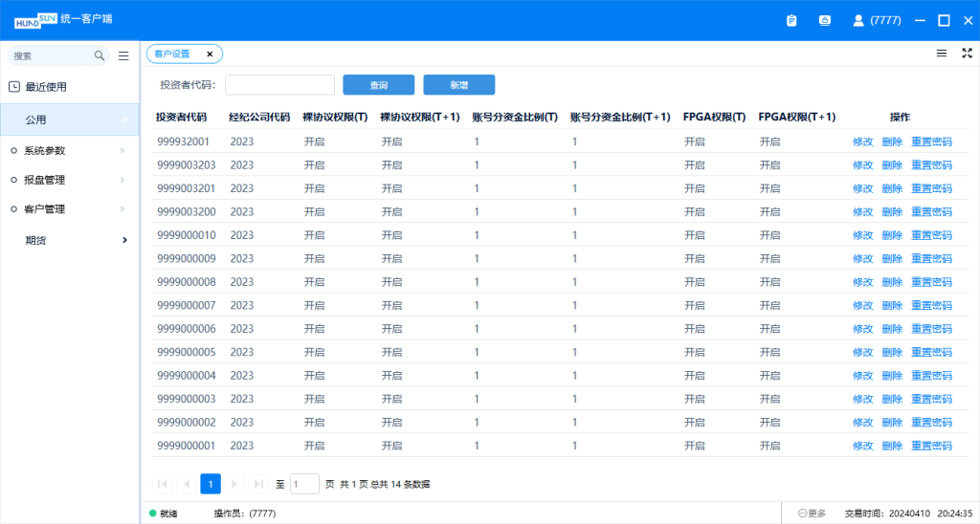
Task: Open the clipboard notes icon in title bar
Action: pyautogui.click(x=791, y=20)
